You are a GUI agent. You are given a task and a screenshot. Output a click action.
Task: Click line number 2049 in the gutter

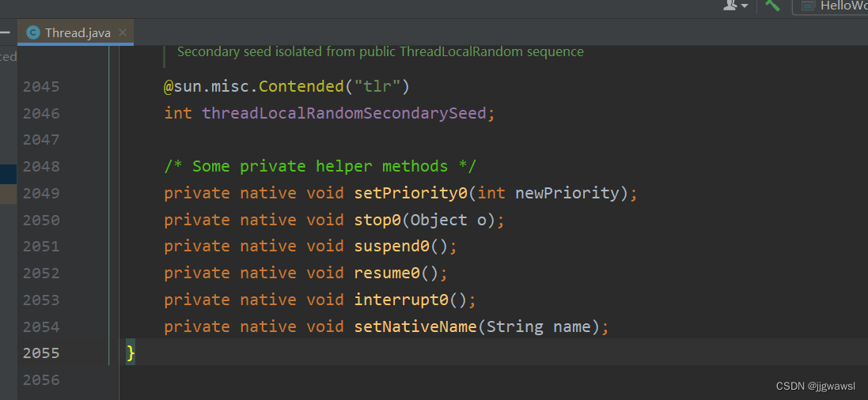click(x=41, y=194)
